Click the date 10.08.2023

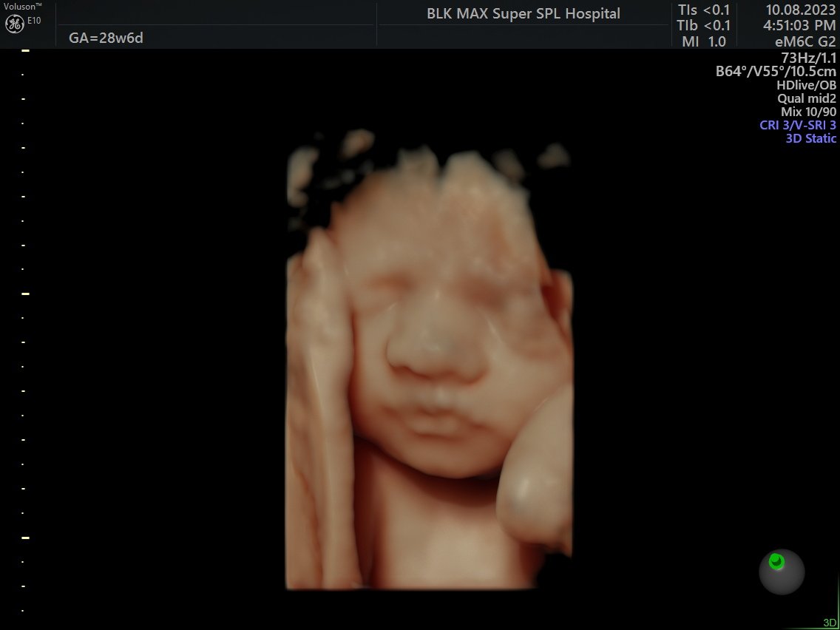[801, 10]
